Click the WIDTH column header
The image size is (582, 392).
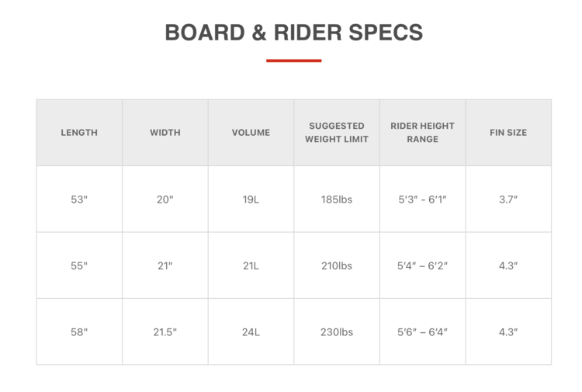tap(165, 133)
